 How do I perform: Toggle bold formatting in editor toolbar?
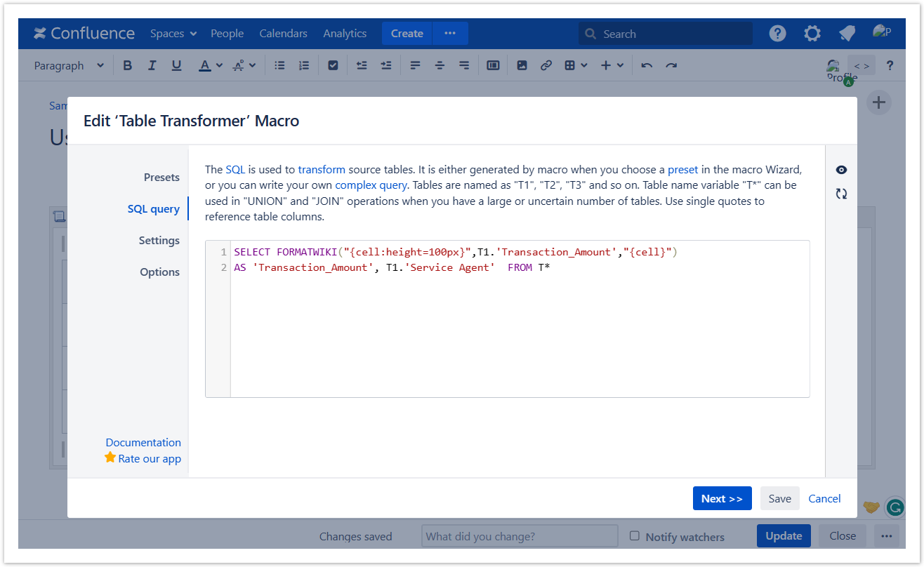[127, 65]
